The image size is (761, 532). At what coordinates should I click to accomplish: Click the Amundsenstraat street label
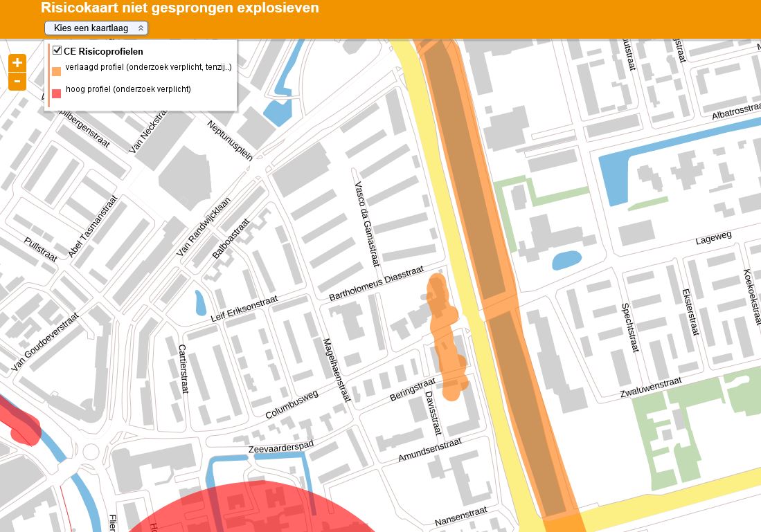(x=430, y=450)
